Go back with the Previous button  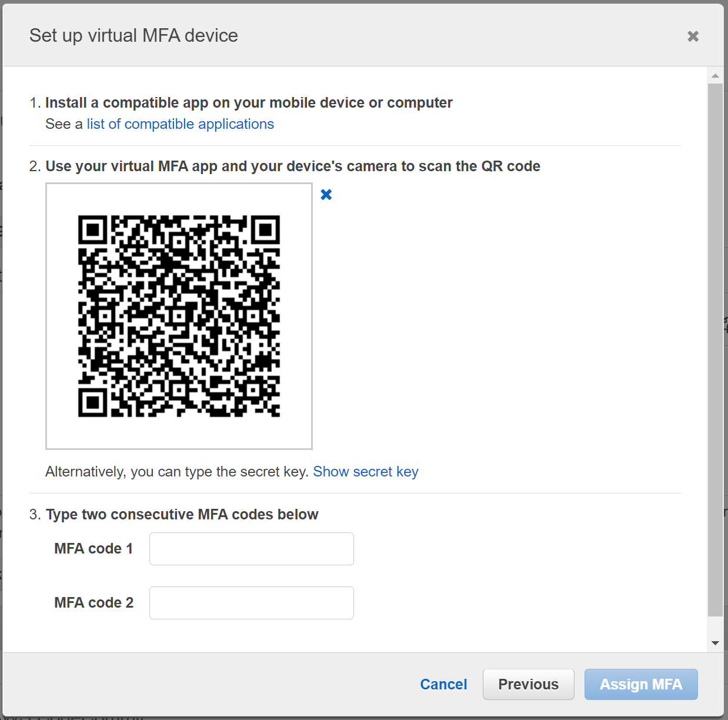[x=528, y=684]
